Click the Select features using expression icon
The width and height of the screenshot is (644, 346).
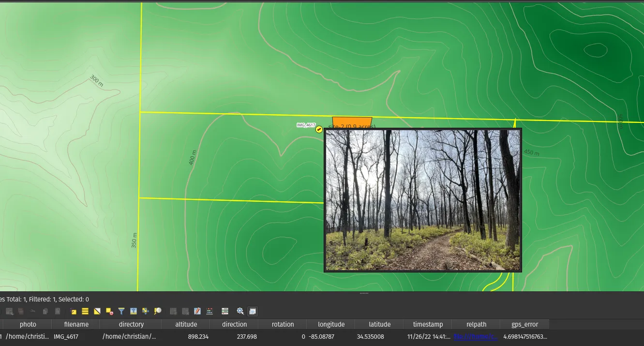pos(73,311)
